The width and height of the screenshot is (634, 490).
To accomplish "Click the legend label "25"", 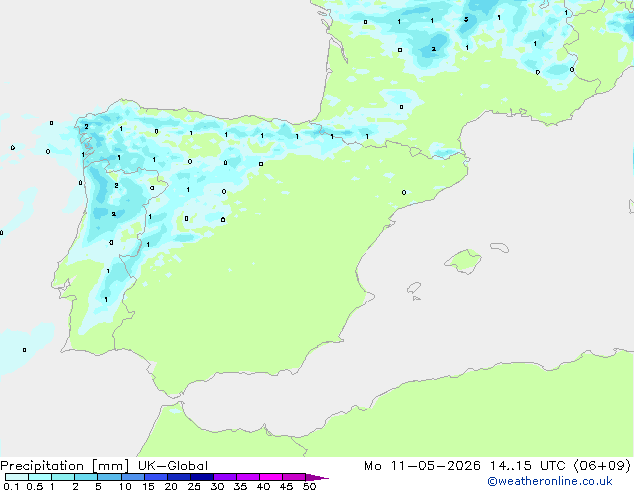I will [194, 486].
